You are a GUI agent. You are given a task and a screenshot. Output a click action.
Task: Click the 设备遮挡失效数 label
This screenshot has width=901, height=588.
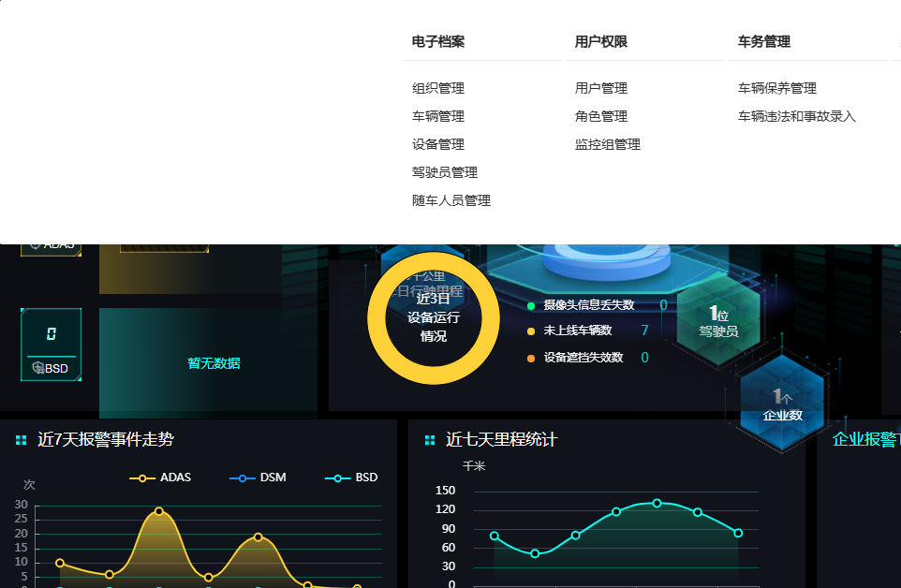pos(583,357)
